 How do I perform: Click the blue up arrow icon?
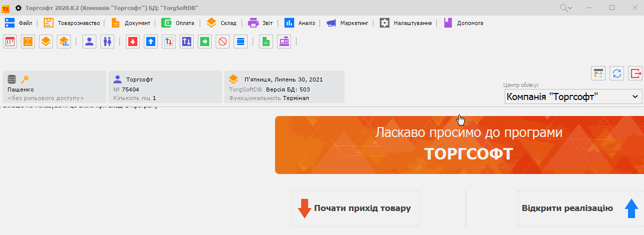point(151,41)
